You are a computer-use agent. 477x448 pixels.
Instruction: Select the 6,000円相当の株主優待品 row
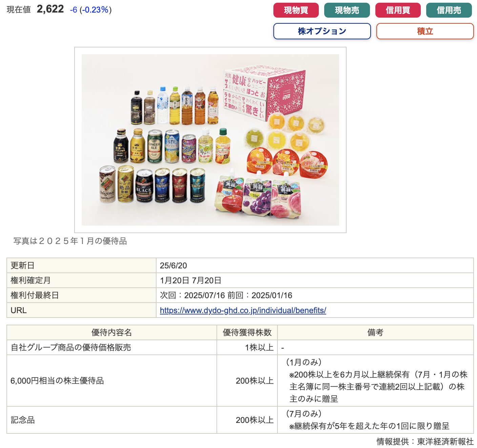click(240, 381)
